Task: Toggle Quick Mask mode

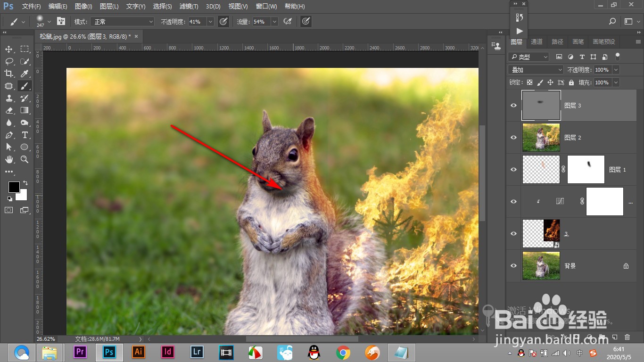Action: pos(9,210)
